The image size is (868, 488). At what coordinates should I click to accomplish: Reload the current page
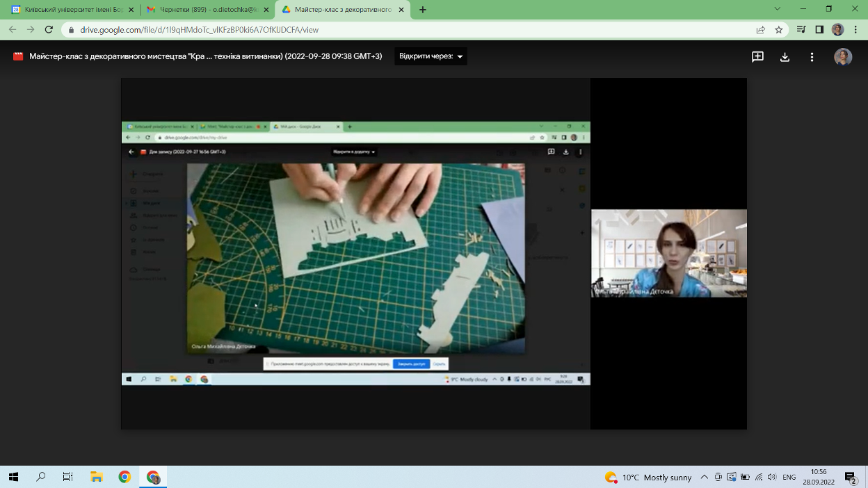click(49, 30)
